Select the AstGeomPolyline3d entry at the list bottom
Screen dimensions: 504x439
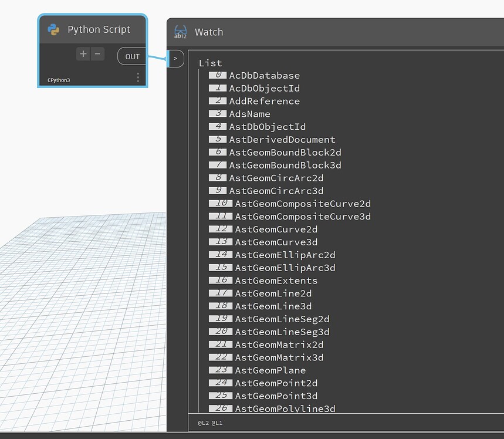(276, 408)
